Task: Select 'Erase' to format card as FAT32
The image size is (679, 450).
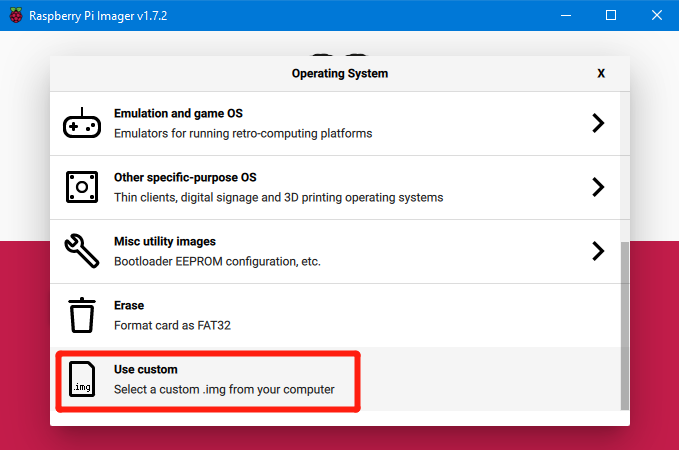Action: pyautogui.click(x=129, y=306)
